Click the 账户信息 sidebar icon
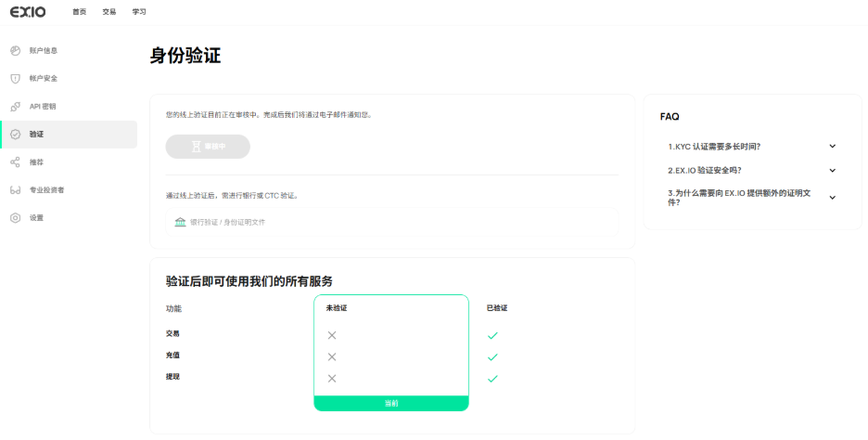This screenshot has height=440, width=868. click(x=15, y=50)
